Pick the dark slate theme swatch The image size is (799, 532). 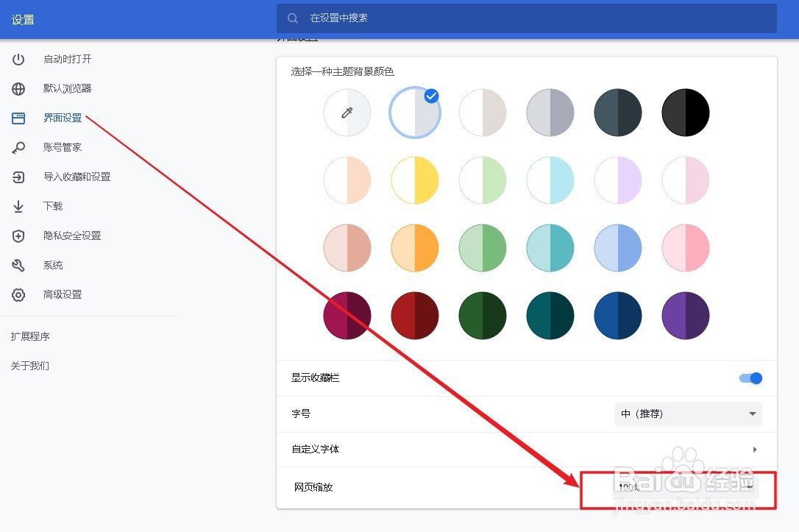click(x=618, y=113)
